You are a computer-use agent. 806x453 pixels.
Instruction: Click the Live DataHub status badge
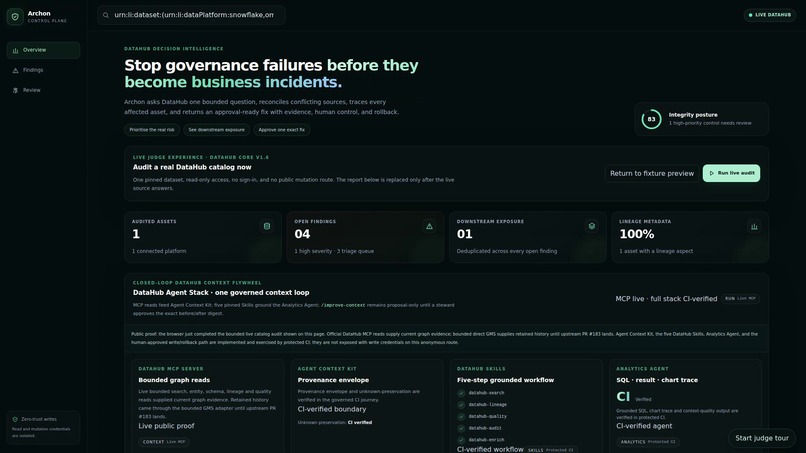click(x=770, y=15)
